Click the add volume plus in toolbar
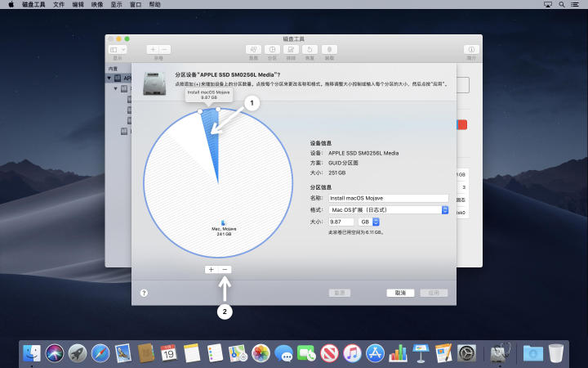This screenshot has width=588, height=368. pos(153,50)
